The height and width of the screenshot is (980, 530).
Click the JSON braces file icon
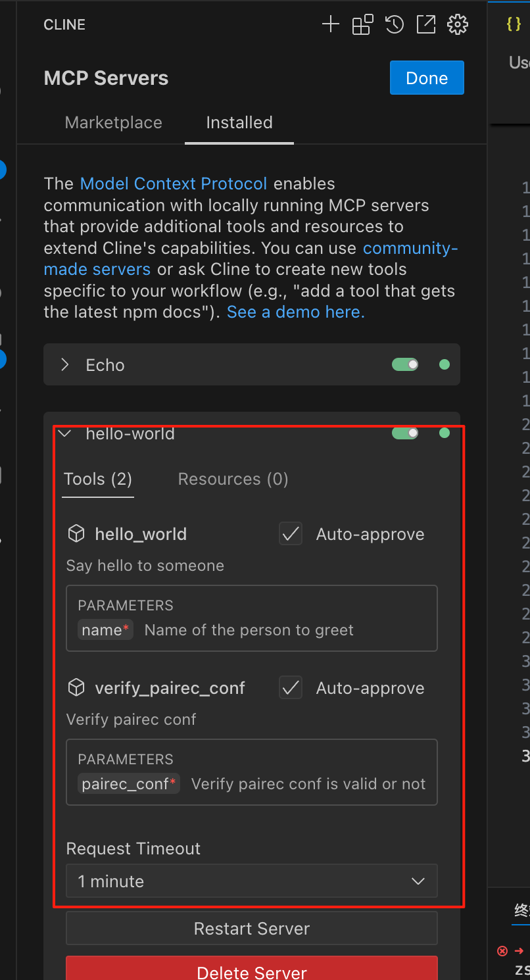[x=514, y=24]
